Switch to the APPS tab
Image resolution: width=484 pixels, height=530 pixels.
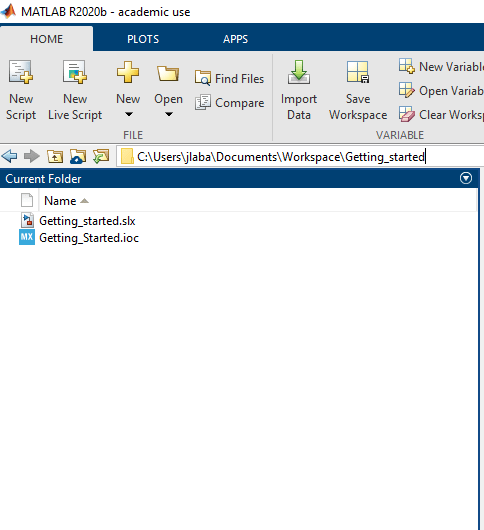pyautogui.click(x=235, y=39)
